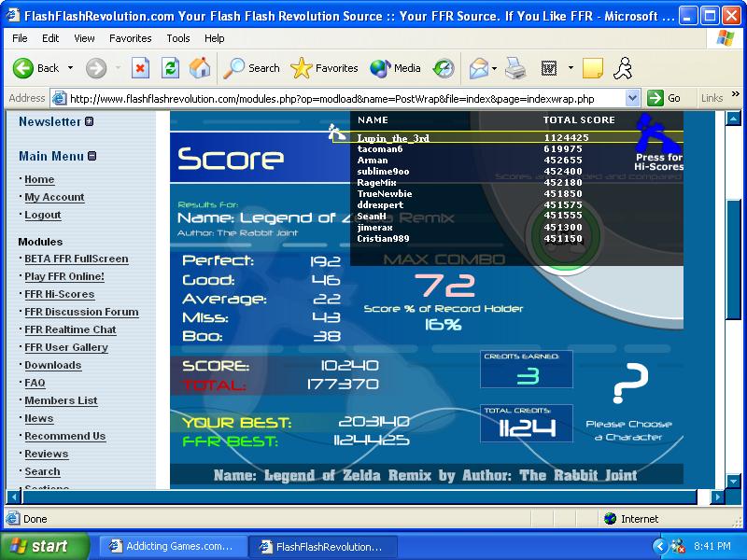Screen dimensions: 747x560
Task: Open FFR Realtime Chat link
Action: [70, 329]
